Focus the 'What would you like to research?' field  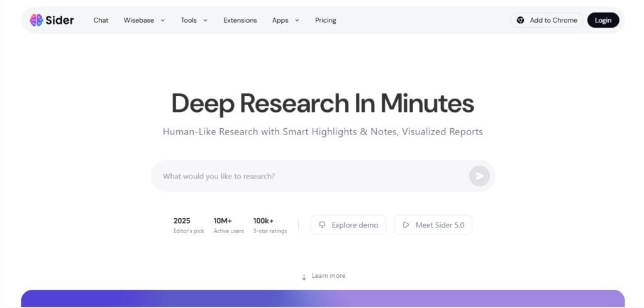point(308,176)
